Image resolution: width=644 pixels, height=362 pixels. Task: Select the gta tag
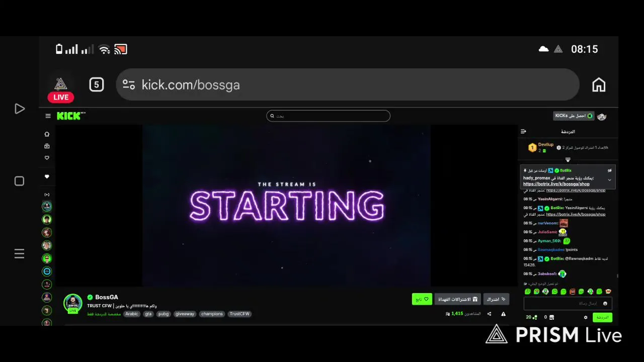(x=148, y=314)
